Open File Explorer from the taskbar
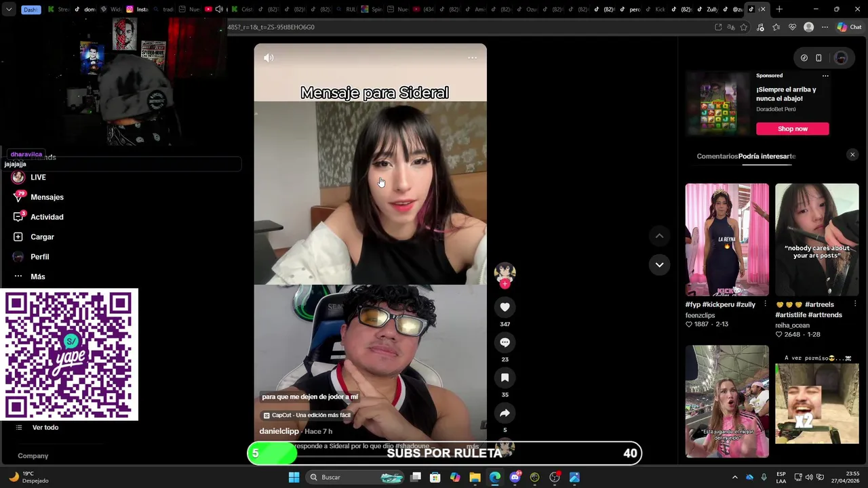Screen dimensions: 868x488 pos(475,477)
